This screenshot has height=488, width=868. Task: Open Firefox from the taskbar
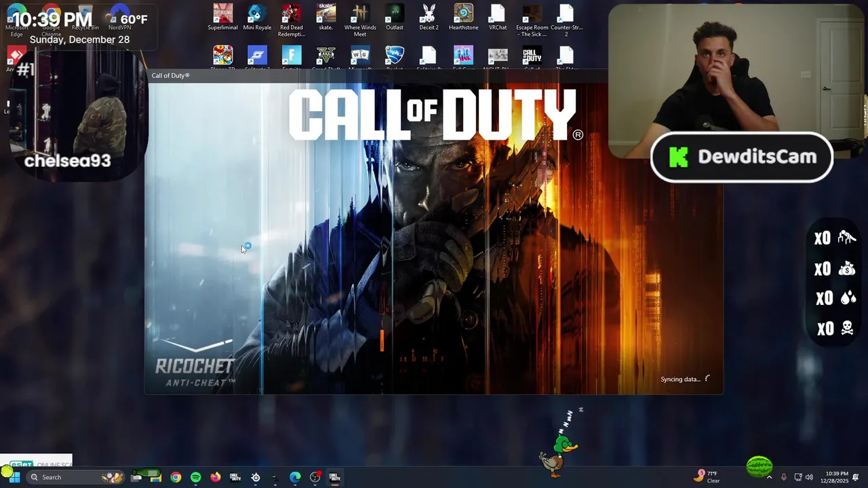[x=216, y=477]
